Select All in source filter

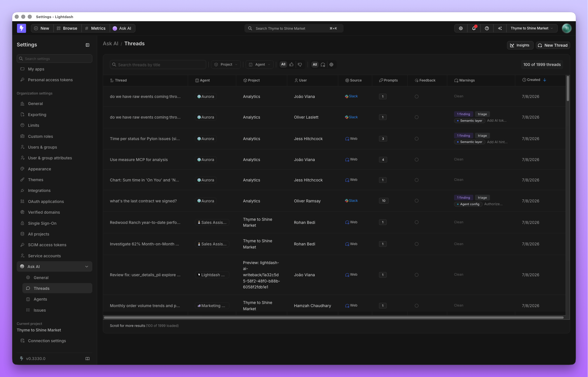click(315, 65)
